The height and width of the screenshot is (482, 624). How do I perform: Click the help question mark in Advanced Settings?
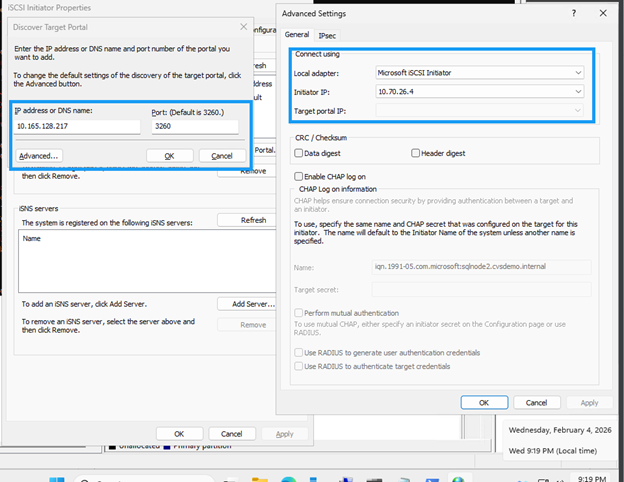point(573,14)
